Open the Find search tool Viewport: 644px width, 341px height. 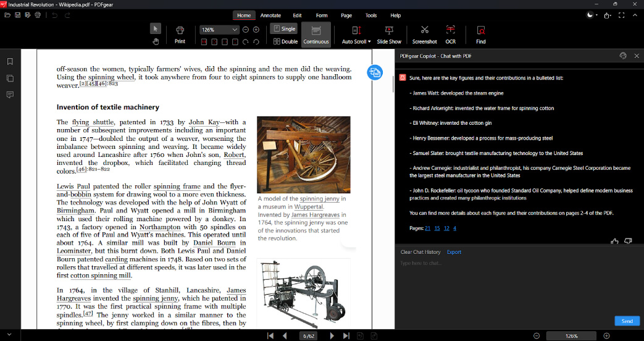pyautogui.click(x=480, y=35)
